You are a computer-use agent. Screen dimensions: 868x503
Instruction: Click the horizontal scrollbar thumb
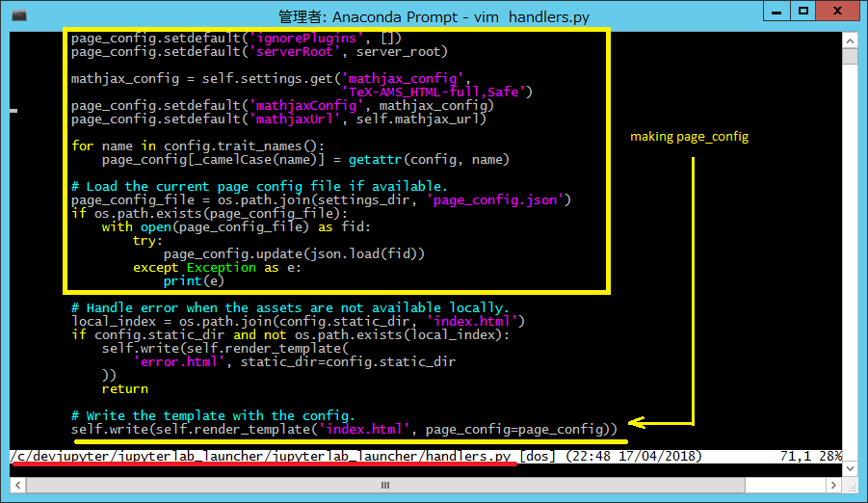[x=385, y=486]
